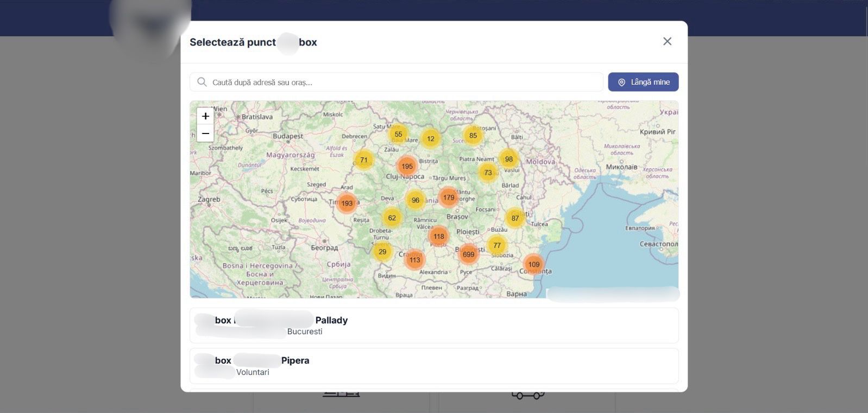Click the magnifier icon in search bar
The image size is (868, 413).
(x=202, y=82)
